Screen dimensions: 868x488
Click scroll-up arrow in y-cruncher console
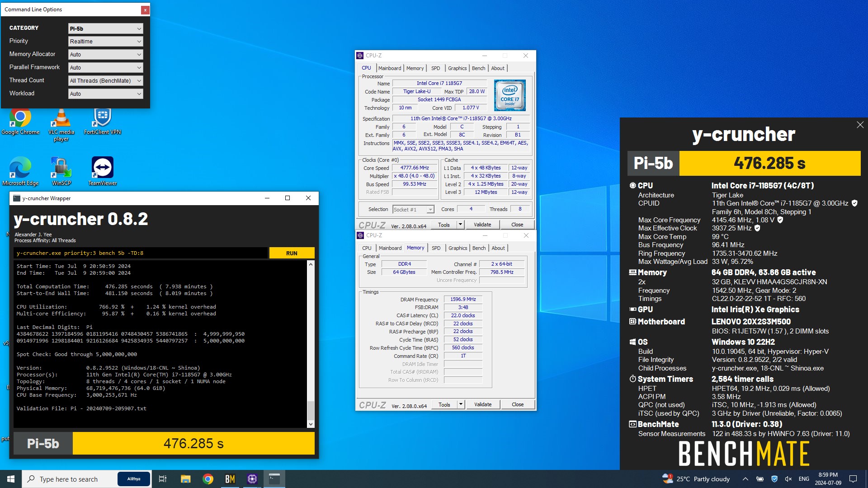311,264
